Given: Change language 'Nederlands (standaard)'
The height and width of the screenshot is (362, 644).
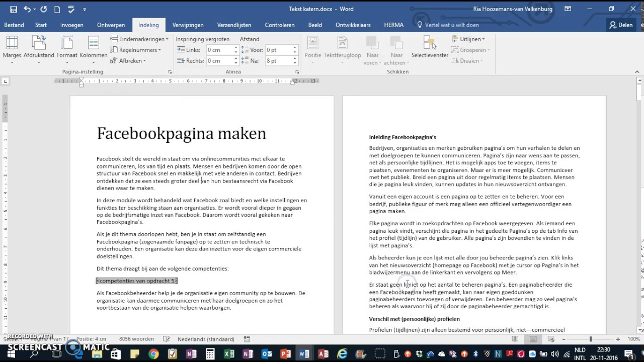Looking at the screenshot, I should point(206,339).
